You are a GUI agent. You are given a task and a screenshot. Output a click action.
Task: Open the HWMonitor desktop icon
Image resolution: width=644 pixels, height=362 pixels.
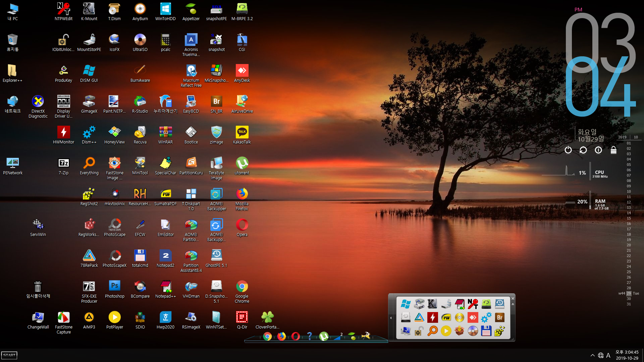pos(63,135)
